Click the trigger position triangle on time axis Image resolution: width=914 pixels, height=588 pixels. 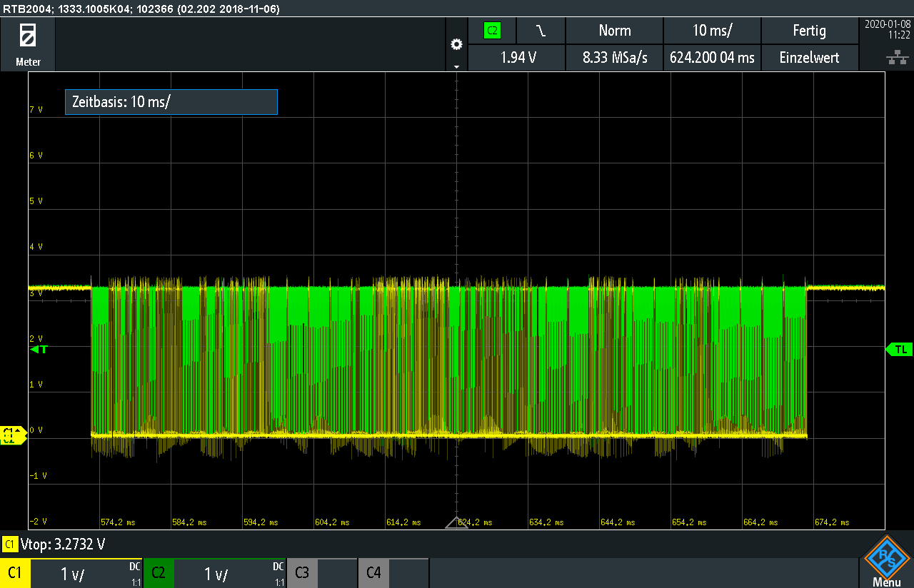[x=456, y=523]
